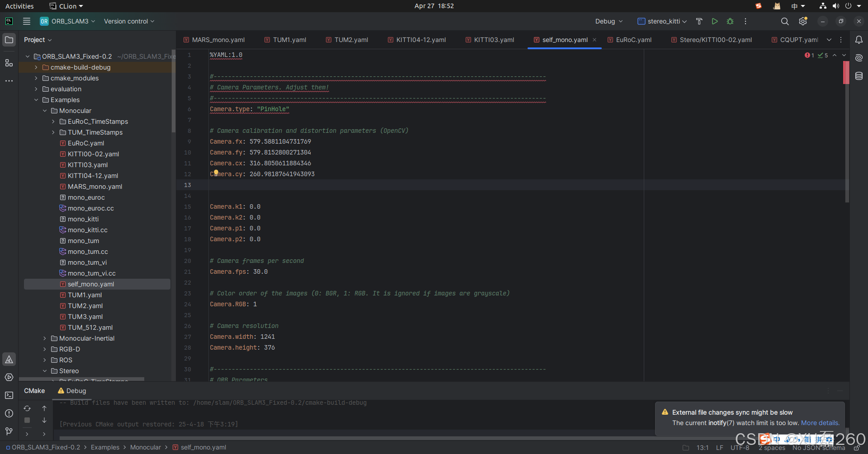Switch to the MARS_mono.yaml tab
The height and width of the screenshot is (454, 868).
(214, 40)
